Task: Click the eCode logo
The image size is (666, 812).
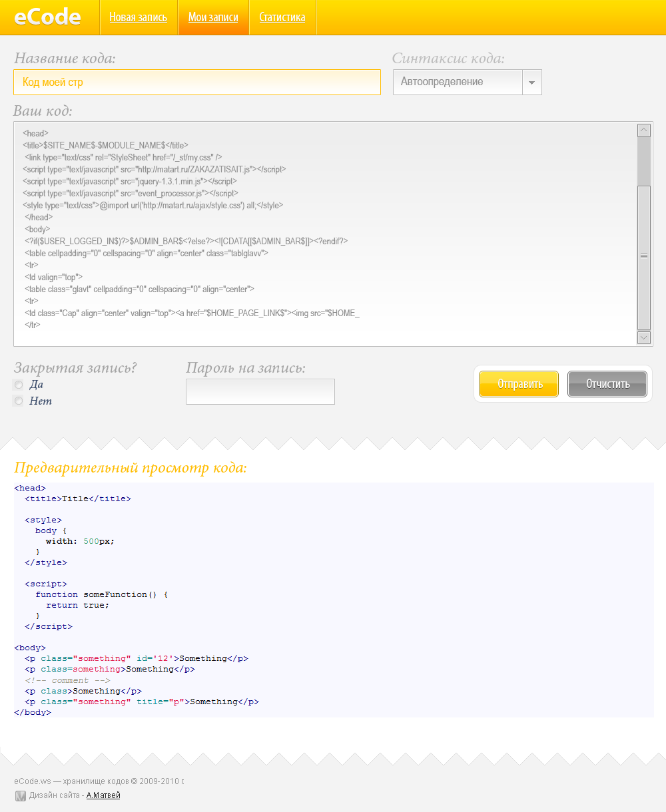Action: tap(47, 17)
